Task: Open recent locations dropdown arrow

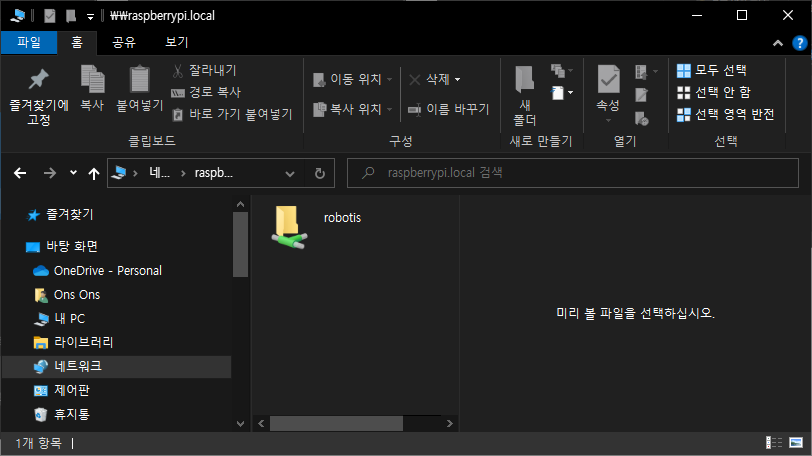Action: pyautogui.click(x=73, y=173)
